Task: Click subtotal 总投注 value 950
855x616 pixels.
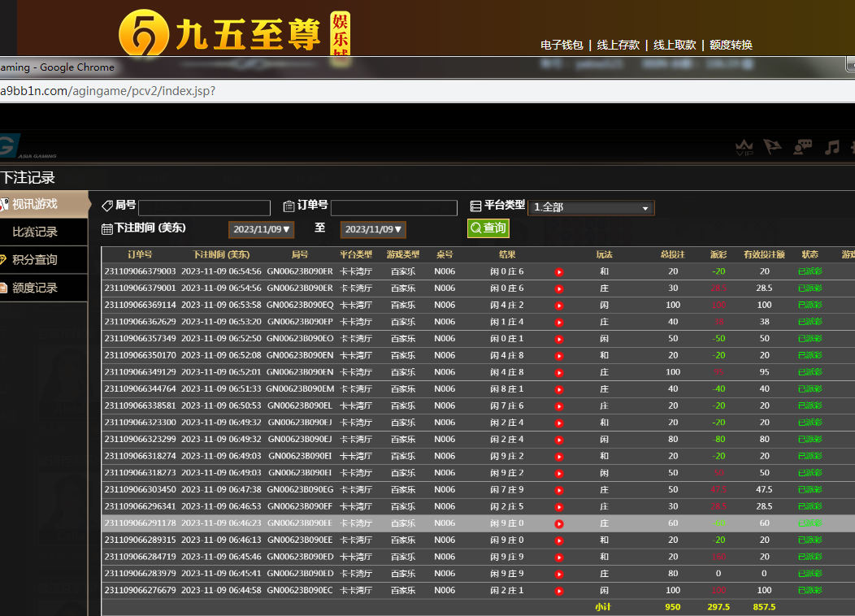Action: tap(673, 607)
